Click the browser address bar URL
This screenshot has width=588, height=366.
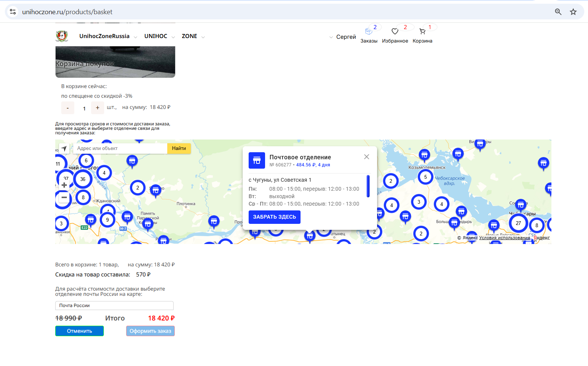pos(67,12)
